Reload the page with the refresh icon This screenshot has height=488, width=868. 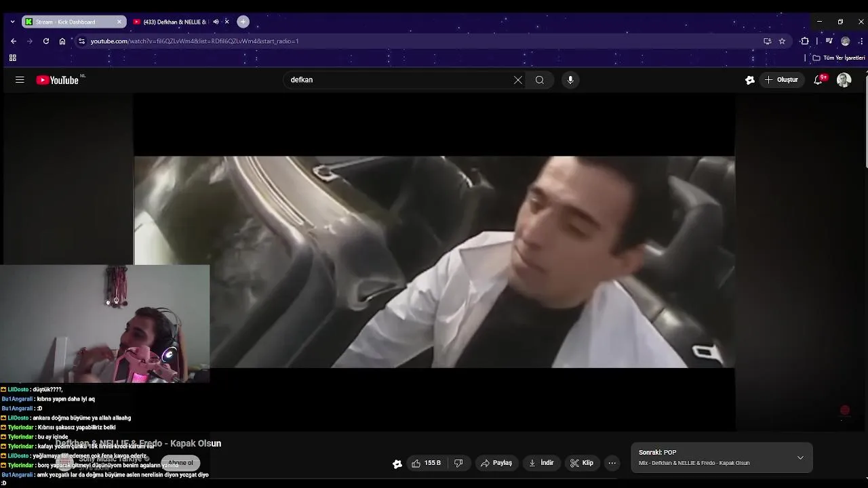(46, 41)
